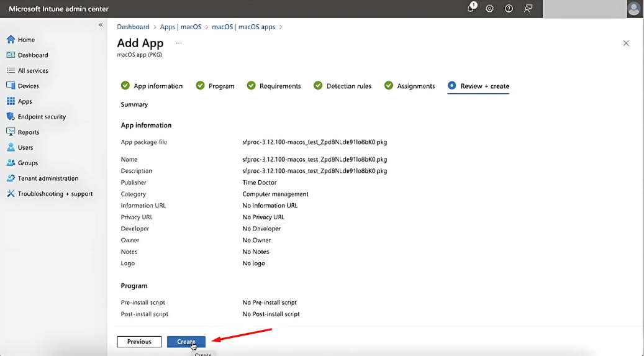
Task: Open Apps in sidebar
Action: (19, 101)
